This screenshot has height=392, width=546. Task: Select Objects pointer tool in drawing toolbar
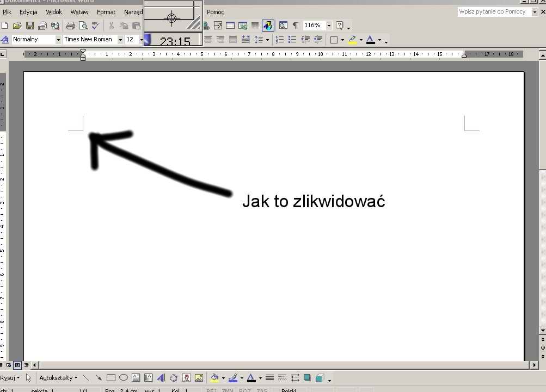click(28, 378)
